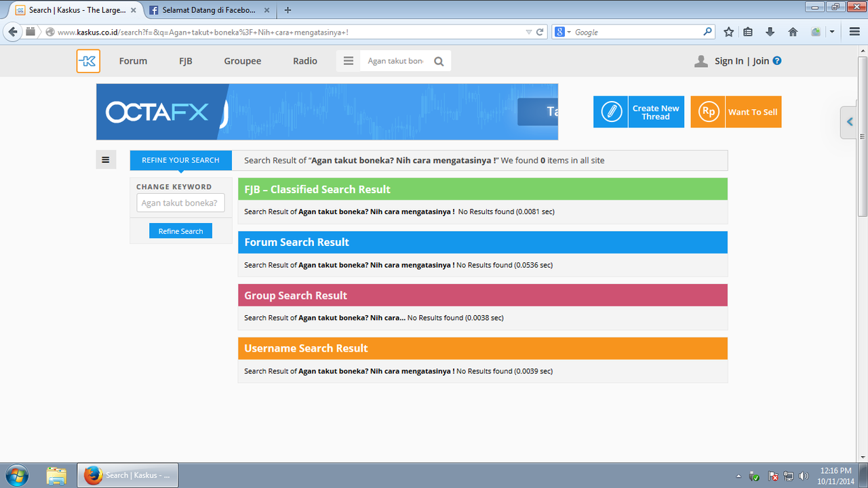Toggle sidebar with left hamburger icon
868x488 pixels.
tap(106, 160)
